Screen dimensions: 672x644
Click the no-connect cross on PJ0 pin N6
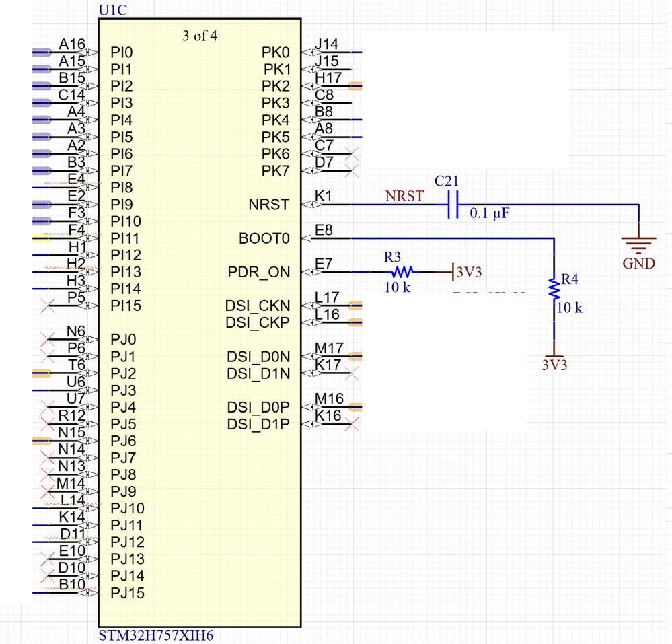48,339
